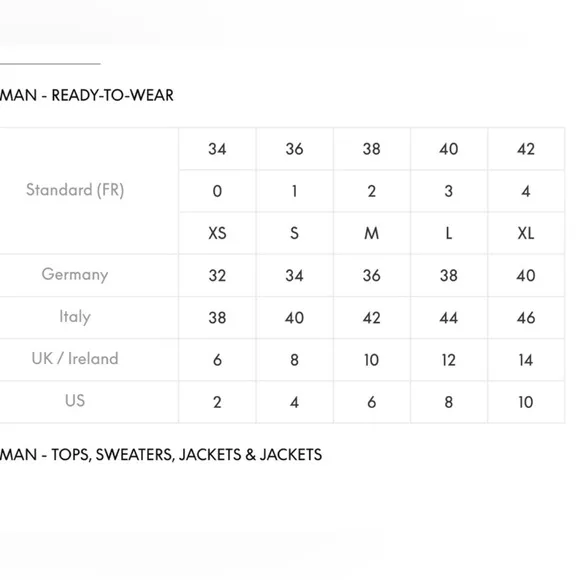Select the single letter L size cell
Image resolution: width=580 pixels, height=580 pixels.
coord(448,233)
